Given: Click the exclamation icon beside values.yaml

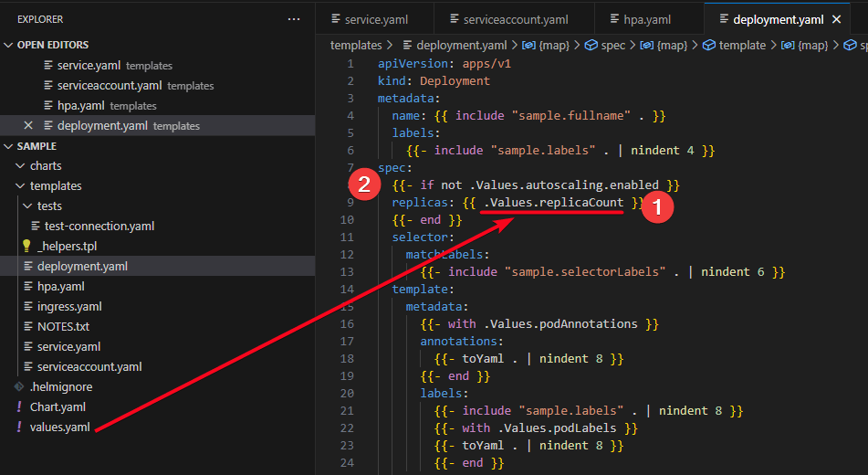Looking at the screenshot, I should (x=19, y=427).
